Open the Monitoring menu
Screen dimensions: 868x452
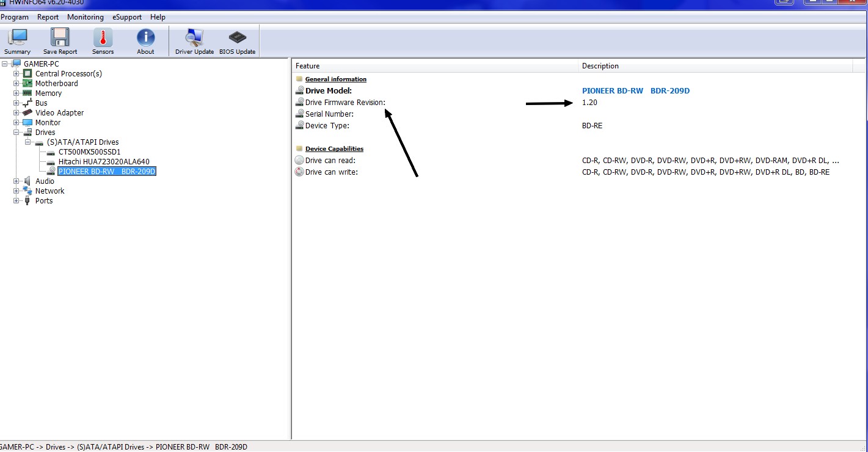[x=86, y=17]
